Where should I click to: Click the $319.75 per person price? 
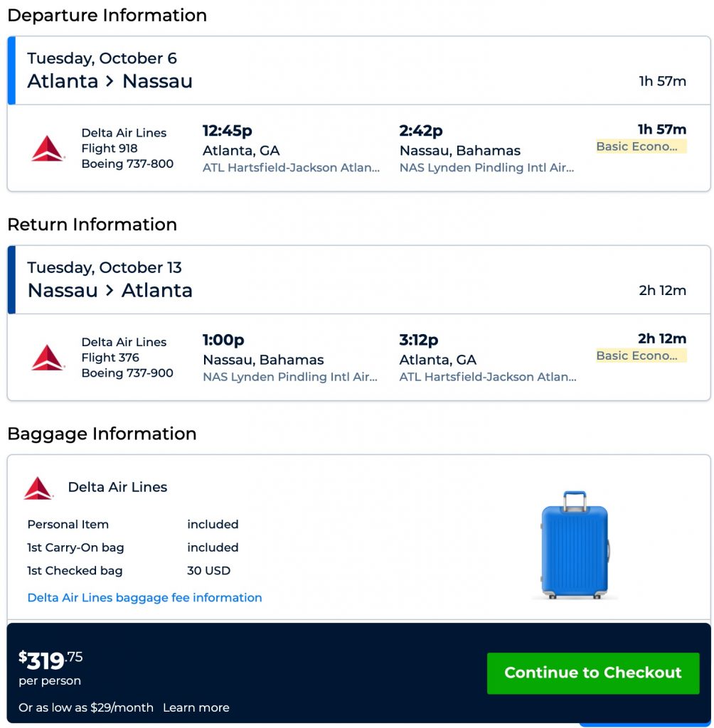(50, 661)
